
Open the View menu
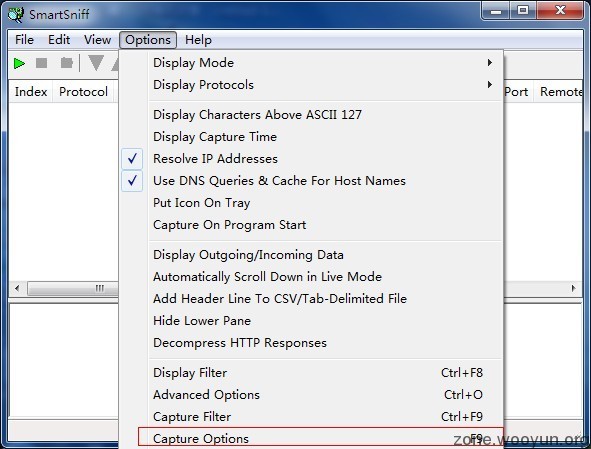click(97, 40)
